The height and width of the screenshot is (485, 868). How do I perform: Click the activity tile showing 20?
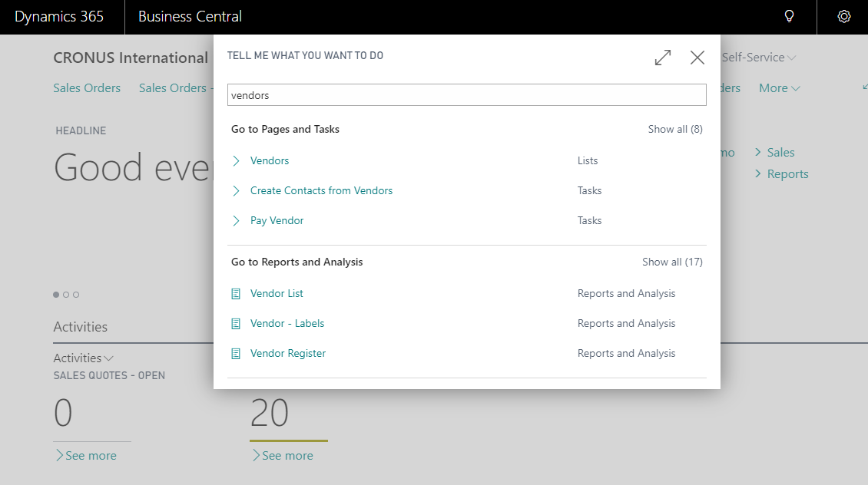point(270,413)
